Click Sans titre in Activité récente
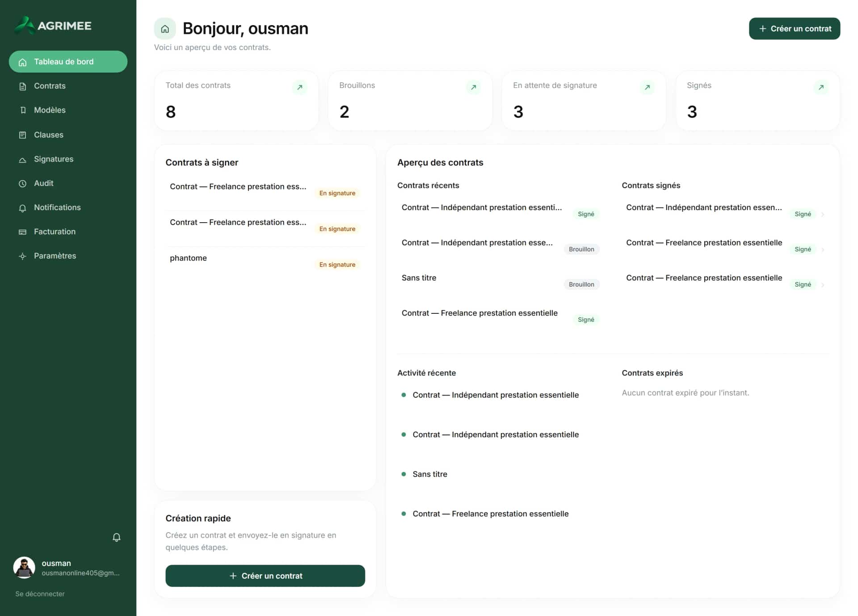858x616 pixels. [430, 474]
